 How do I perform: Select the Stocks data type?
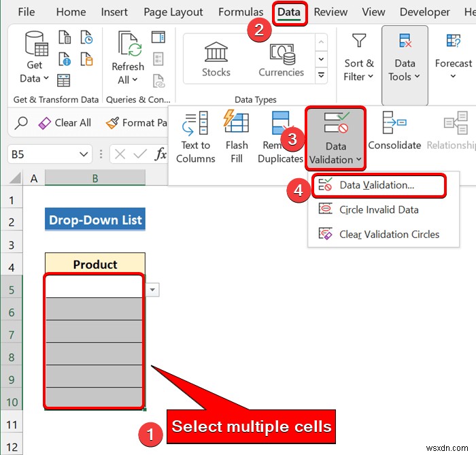pos(216,59)
